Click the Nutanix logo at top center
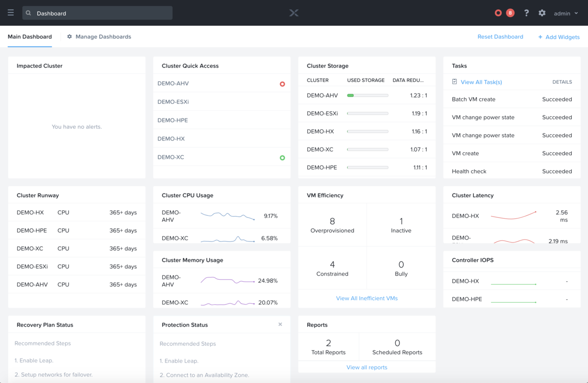 point(294,13)
